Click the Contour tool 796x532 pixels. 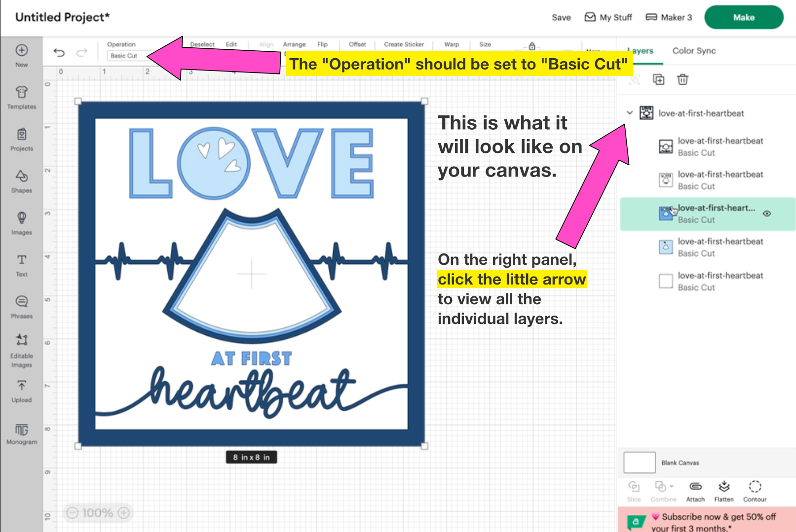755,491
